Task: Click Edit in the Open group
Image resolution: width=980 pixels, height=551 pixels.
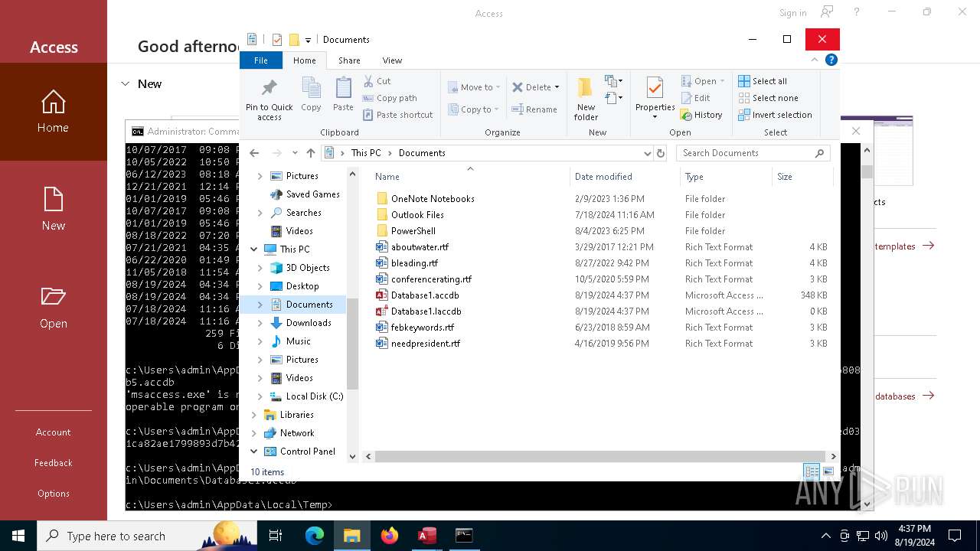Action: (696, 98)
